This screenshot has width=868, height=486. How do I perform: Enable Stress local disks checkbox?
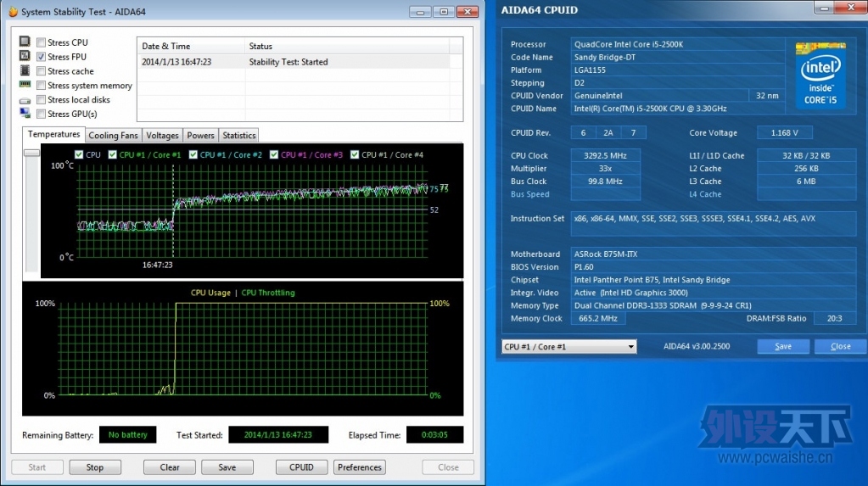(x=41, y=99)
